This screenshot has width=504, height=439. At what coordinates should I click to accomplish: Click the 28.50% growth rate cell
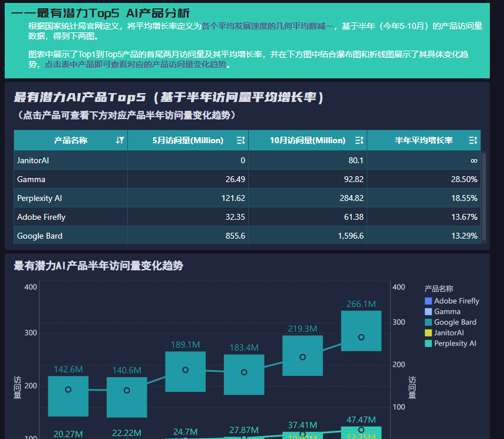[x=424, y=179]
